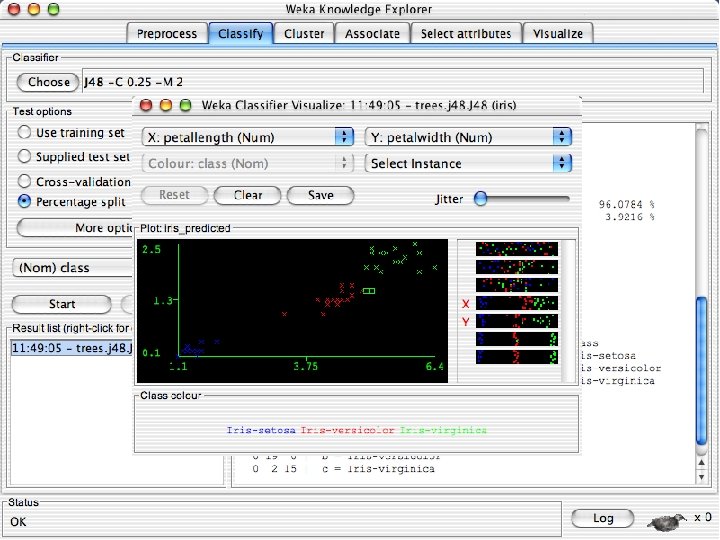Go to the Select attributes tab

point(466,34)
